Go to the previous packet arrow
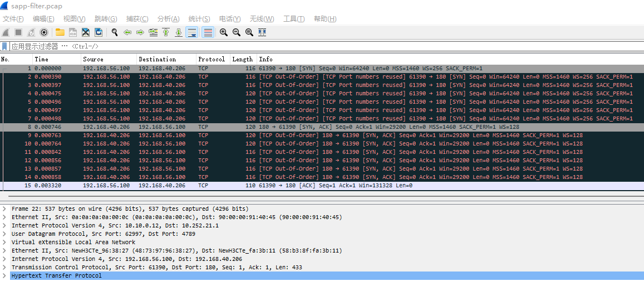The height and width of the screenshot is (286, 644). [127, 32]
